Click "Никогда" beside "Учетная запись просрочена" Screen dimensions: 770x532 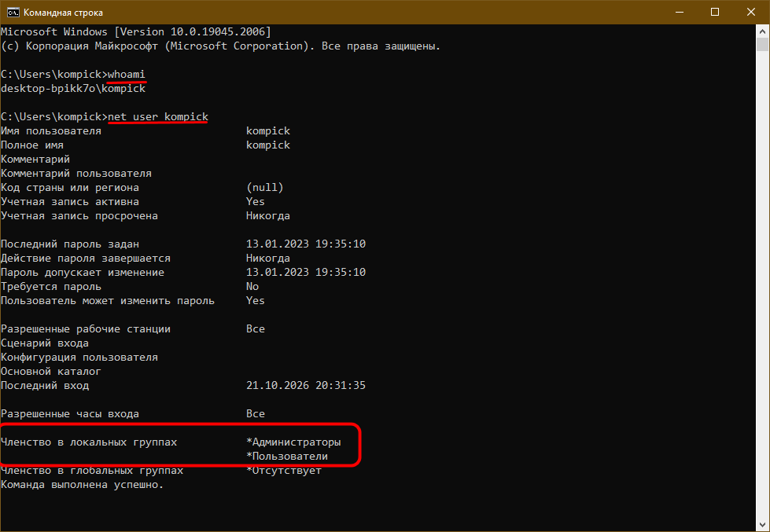click(x=268, y=216)
